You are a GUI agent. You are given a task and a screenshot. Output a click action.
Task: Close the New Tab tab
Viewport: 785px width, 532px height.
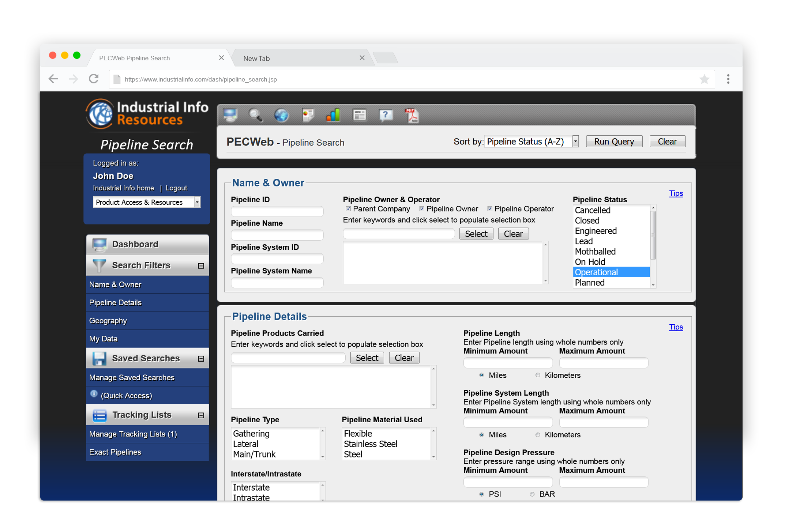(362, 58)
